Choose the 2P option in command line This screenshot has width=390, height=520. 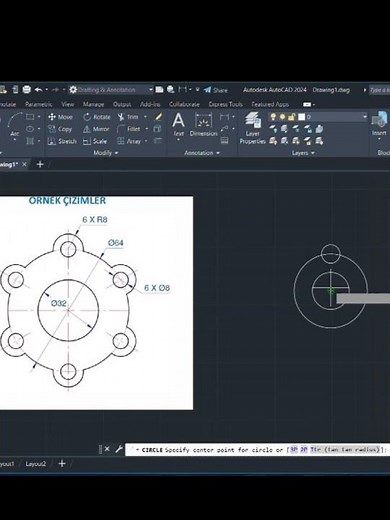304,449
